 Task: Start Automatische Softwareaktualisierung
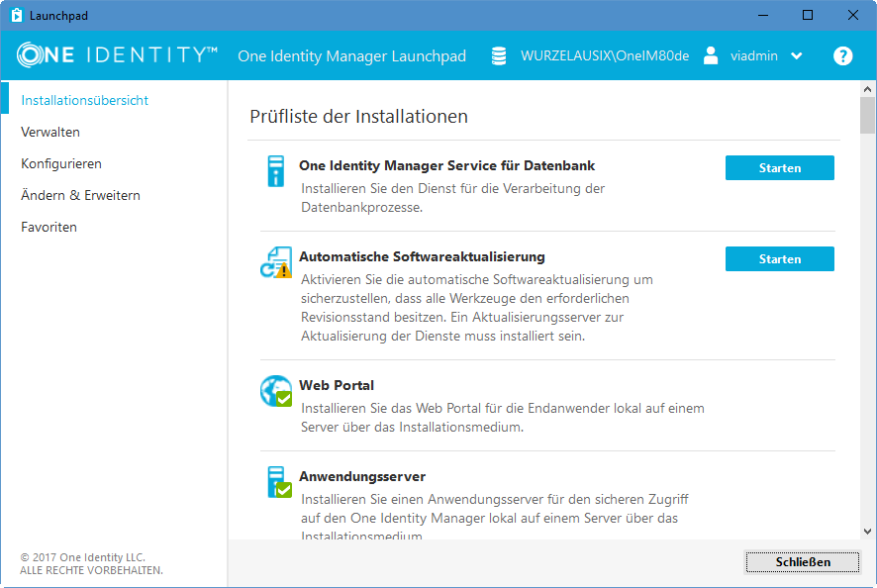[780, 259]
